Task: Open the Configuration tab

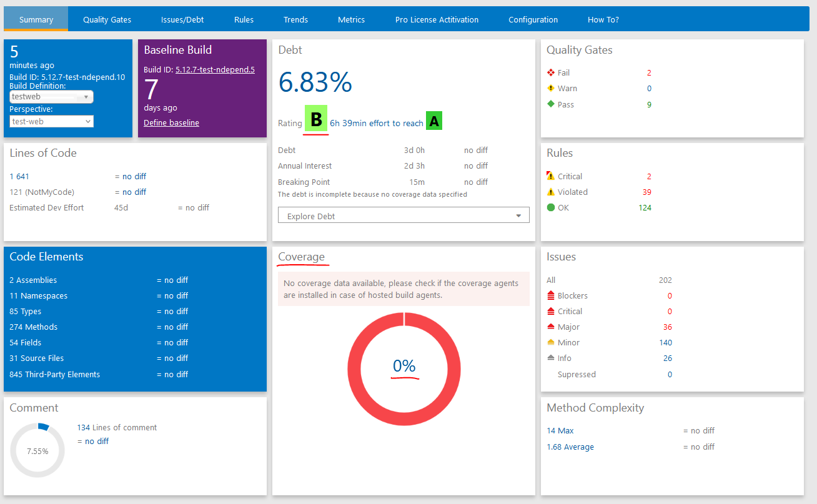Action: 533,19
